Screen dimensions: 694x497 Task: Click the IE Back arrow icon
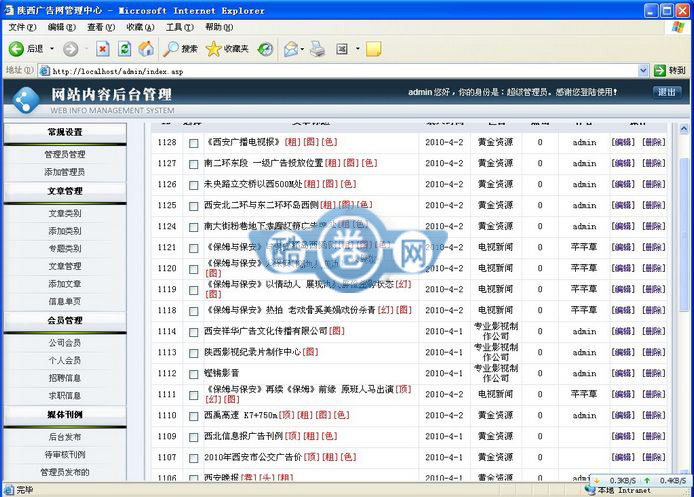pos(16,49)
